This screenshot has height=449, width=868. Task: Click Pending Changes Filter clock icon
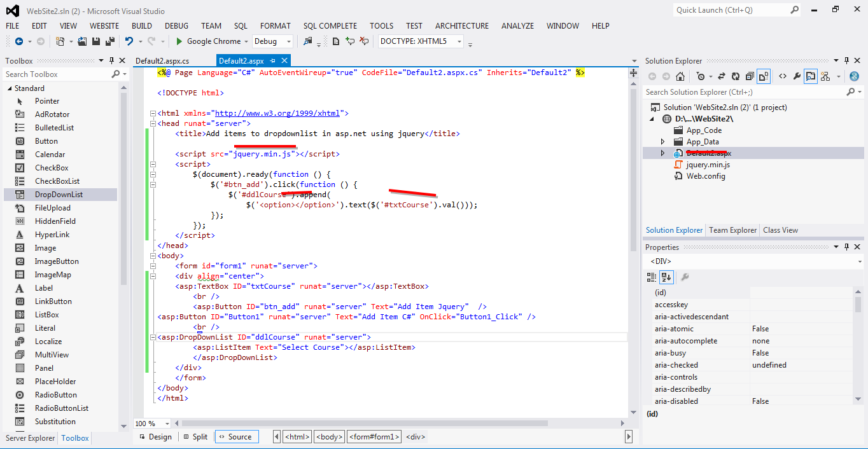click(x=701, y=76)
